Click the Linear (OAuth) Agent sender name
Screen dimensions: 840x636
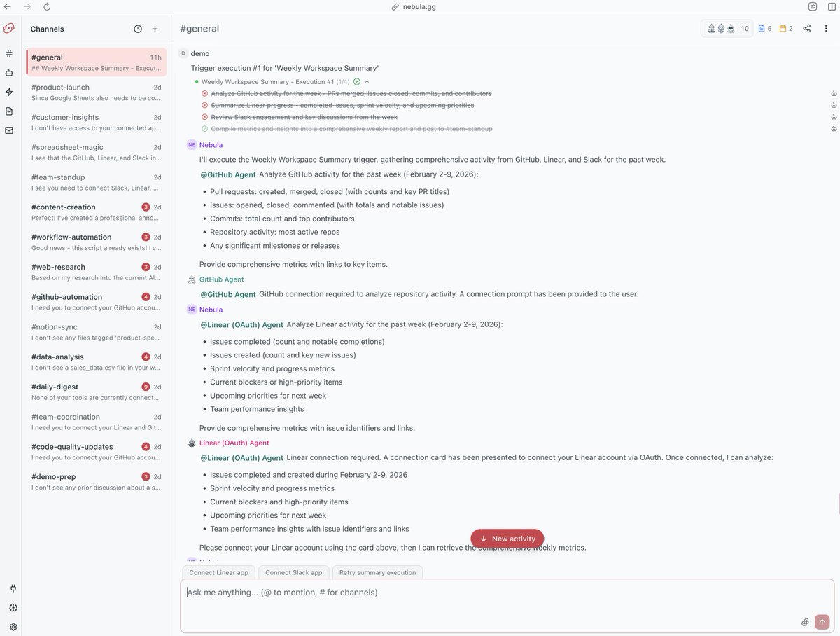tap(234, 443)
